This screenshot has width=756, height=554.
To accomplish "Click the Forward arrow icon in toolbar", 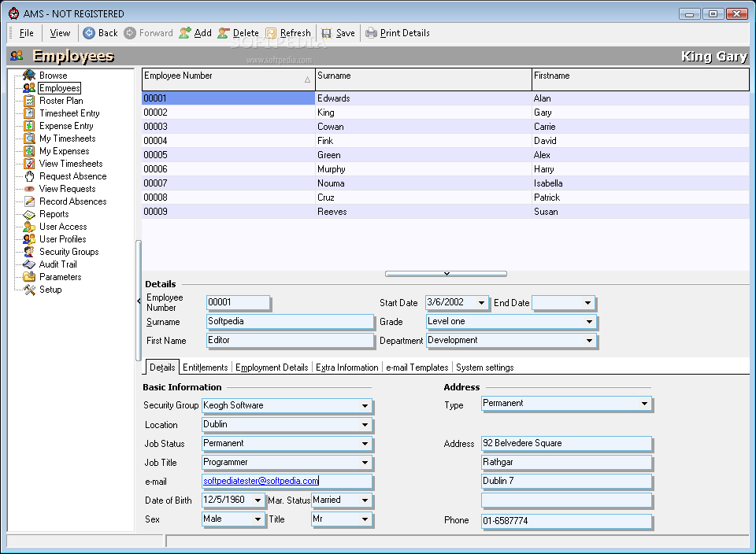I will 130,33.
